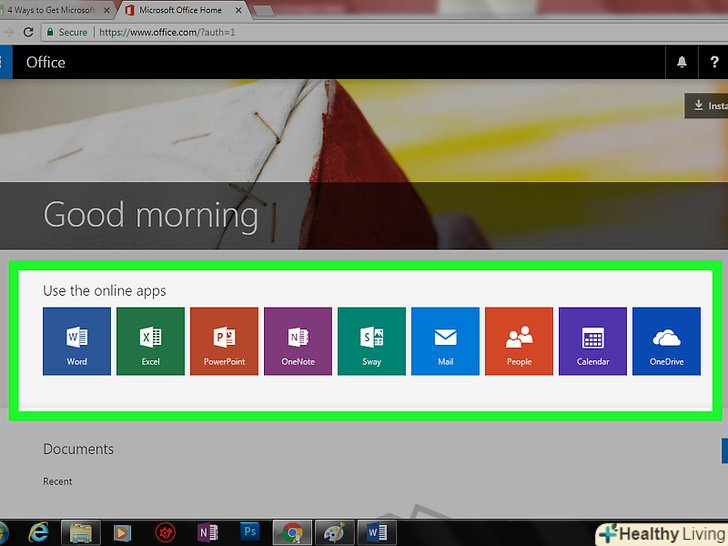Launch the Sway app tile
The width and height of the screenshot is (728, 546).
[371, 341]
